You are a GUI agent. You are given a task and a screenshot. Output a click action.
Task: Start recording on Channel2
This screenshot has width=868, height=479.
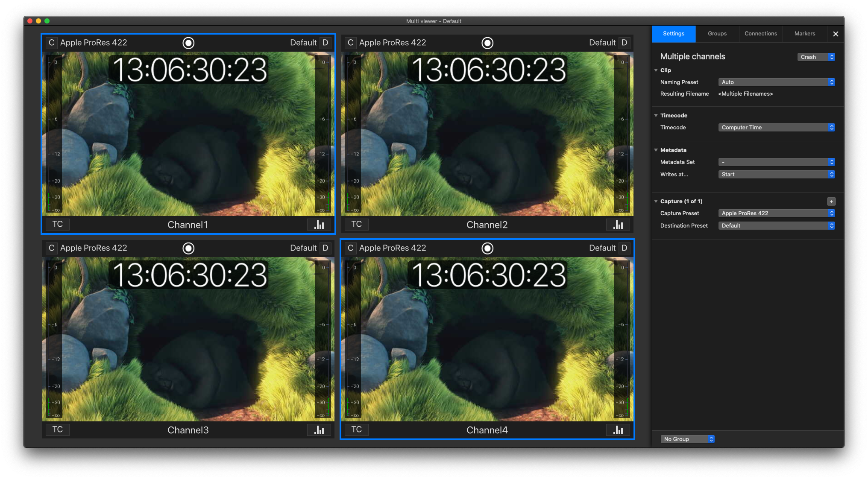click(x=487, y=43)
